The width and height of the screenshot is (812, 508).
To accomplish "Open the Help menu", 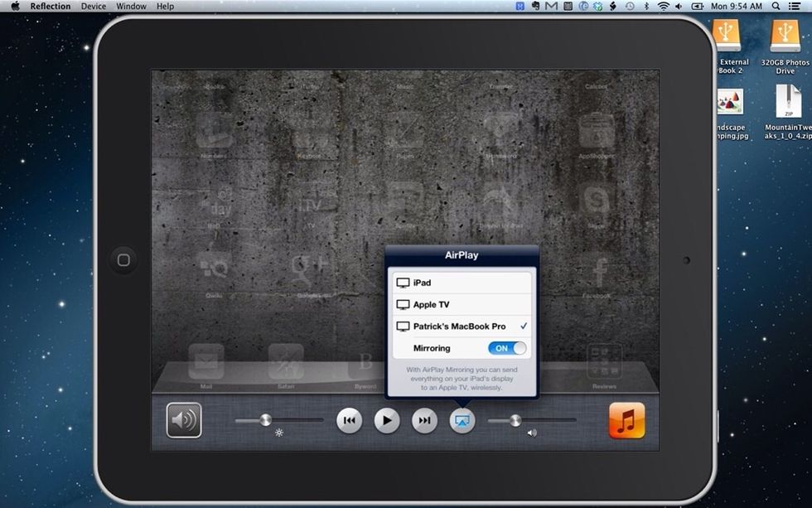I will [165, 6].
